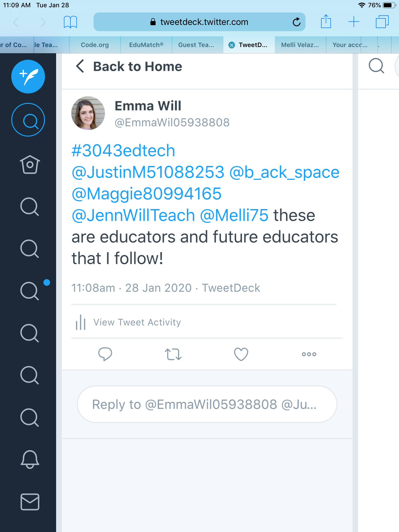Viewport: 399px width, 532px height.
Task: Close the TweetDeck browser tab
Action: 231,45
